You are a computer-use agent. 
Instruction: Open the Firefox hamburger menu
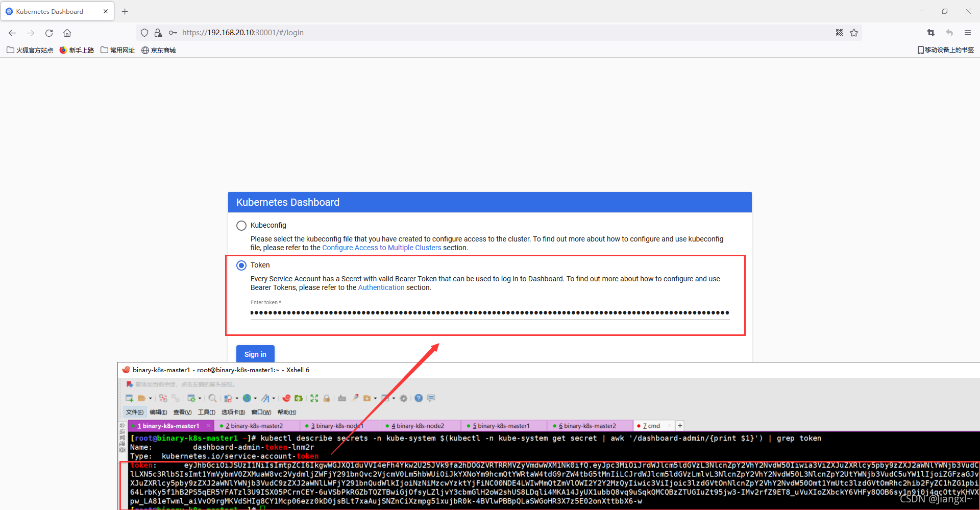(x=968, y=33)
